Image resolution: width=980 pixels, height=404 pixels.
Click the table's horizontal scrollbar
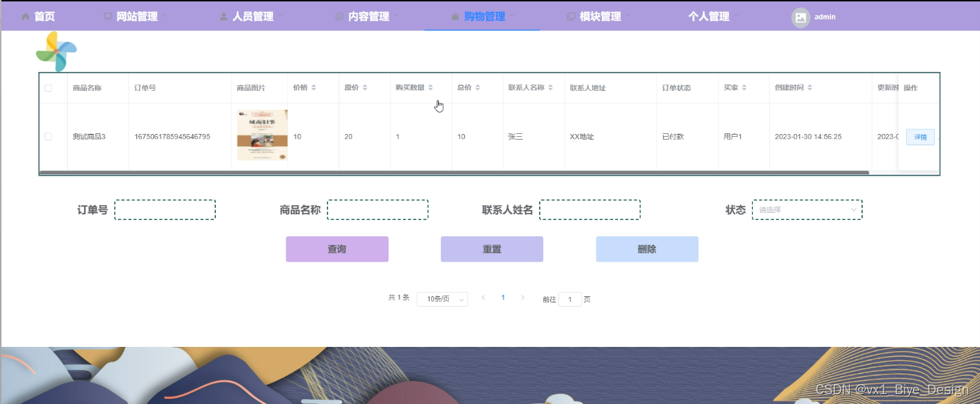point(454,172)
